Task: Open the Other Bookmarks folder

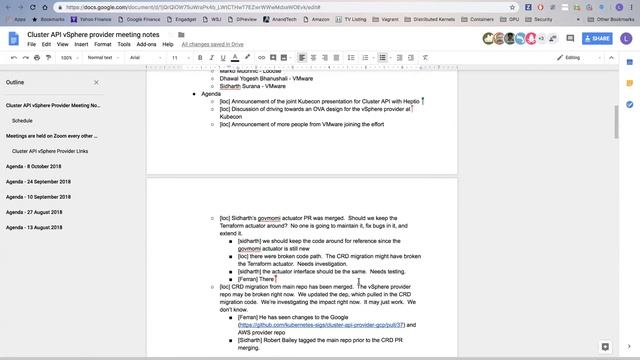Action: click(x=611, y=19)
